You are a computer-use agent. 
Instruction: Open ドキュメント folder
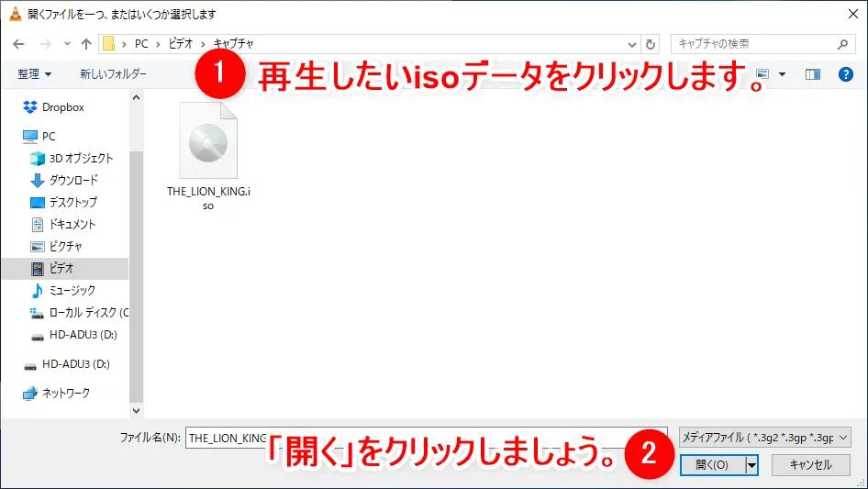click(63, 224)
